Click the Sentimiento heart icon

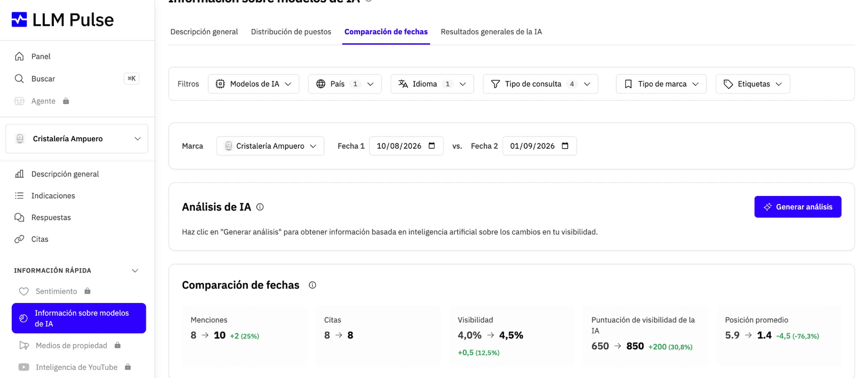point(24,291)
